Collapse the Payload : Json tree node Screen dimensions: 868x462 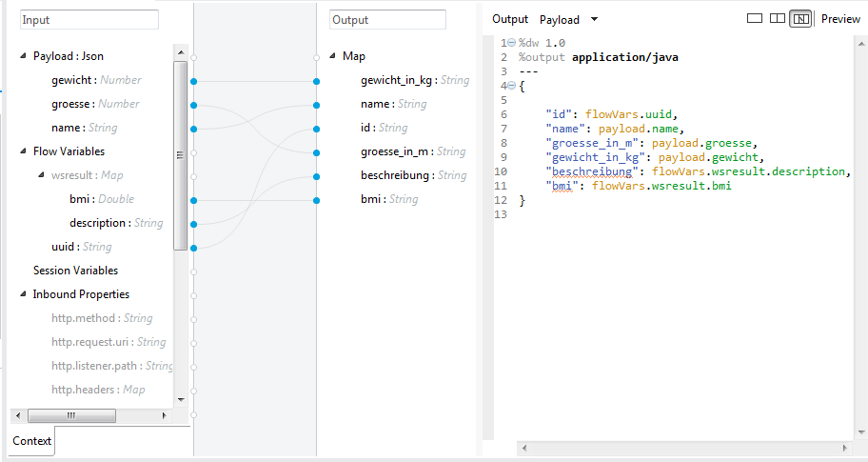coord(23,57)
